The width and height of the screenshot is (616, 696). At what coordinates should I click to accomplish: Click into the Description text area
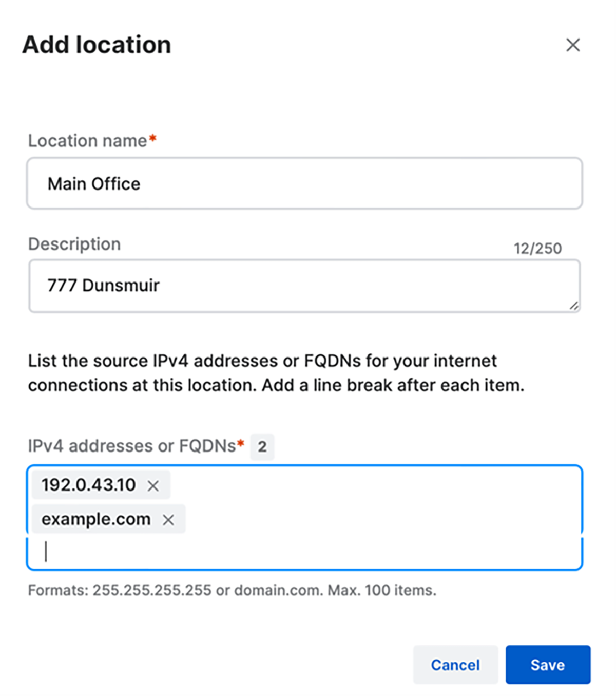[x=304, y=286]
